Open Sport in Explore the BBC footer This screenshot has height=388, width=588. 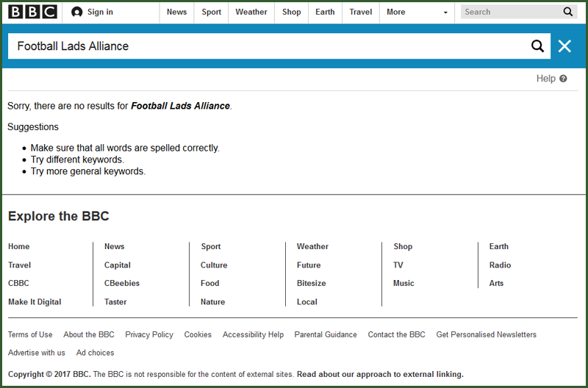[211, 246]
